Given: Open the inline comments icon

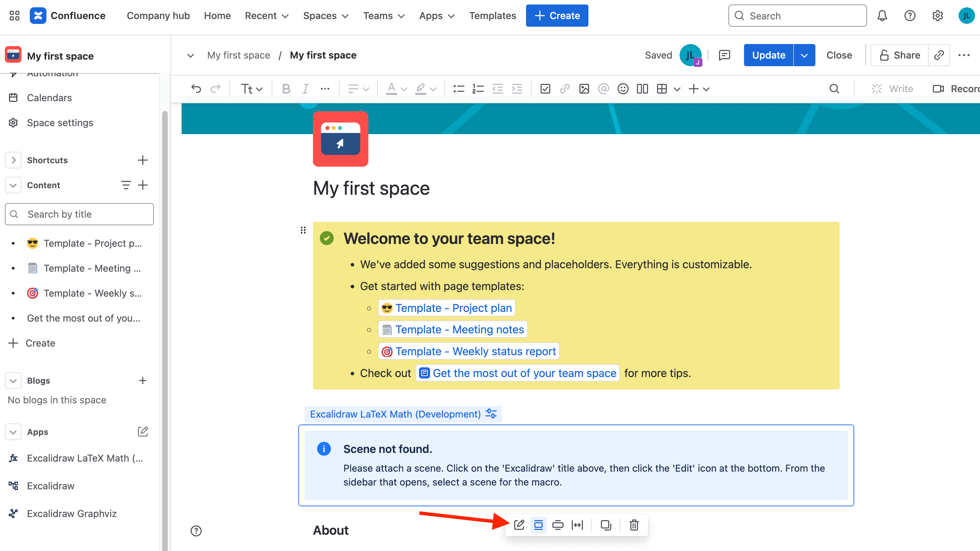Looking at the screenshot, I should click(x=724, y=55).
